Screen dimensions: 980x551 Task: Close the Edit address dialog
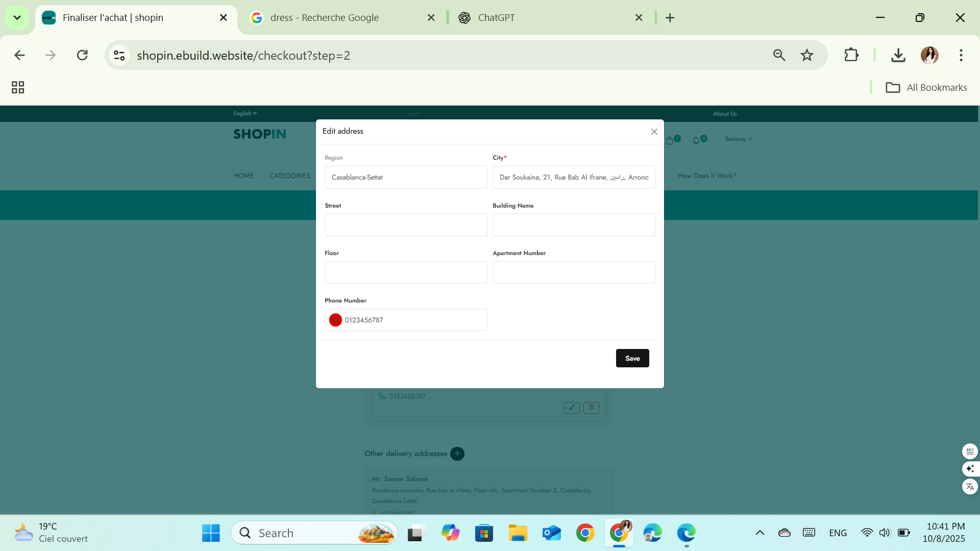[x=654, y=132]
